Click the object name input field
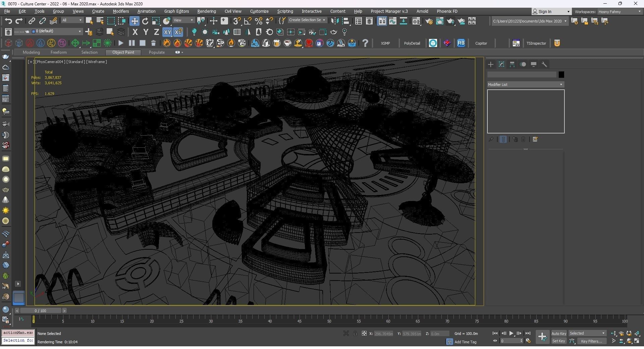The height and width of the screenshot is (349, 644). pos(522,74)
